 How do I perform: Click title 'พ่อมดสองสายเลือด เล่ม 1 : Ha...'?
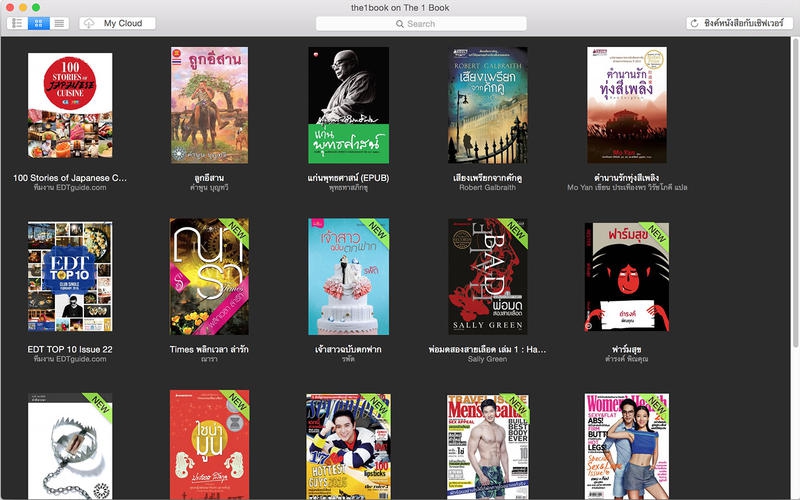[x=488, y=349]
